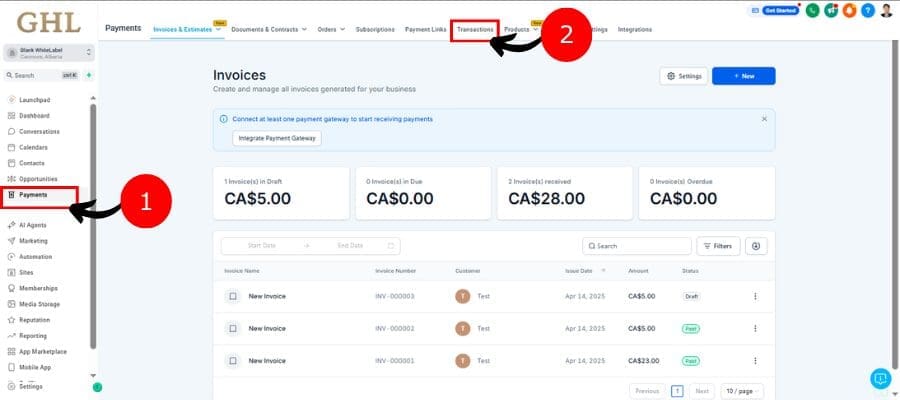Image resolution: width=900 pixels, height=400 pixels.
Task: Open actions menu for INV-000003
Action: pyautogui.click(x=755, y=296)
